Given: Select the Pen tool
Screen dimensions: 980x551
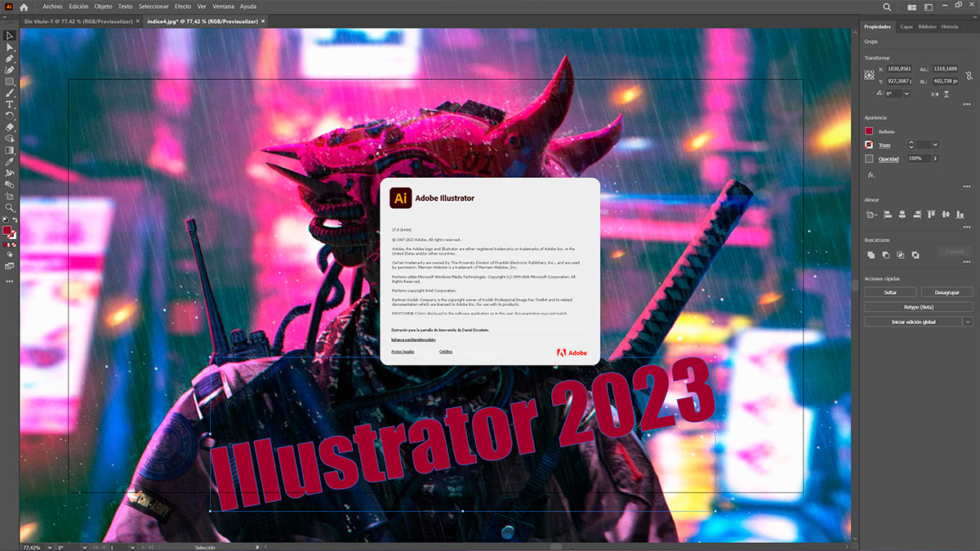Looking at the screenshot, I should 10,59.
